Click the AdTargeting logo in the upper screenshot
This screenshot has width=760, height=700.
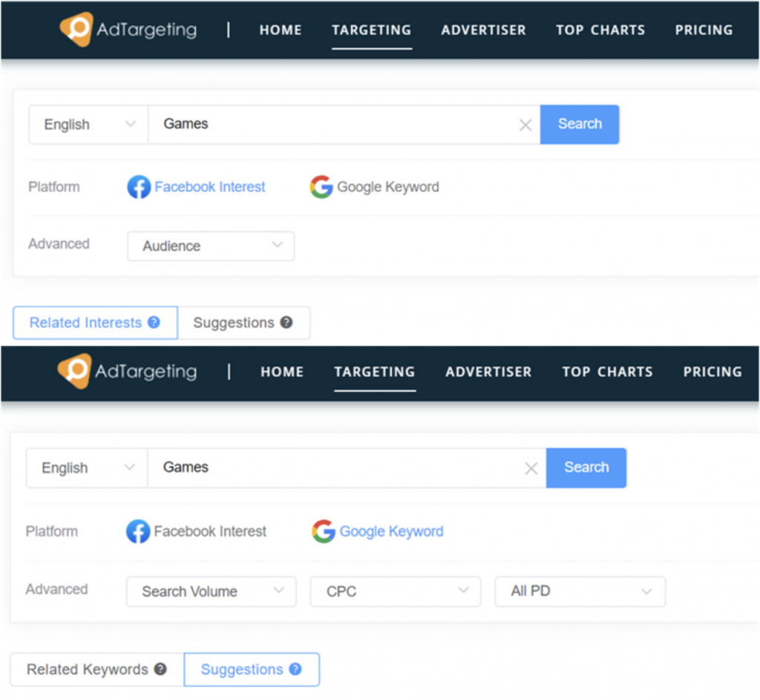(x=128, y=30)
